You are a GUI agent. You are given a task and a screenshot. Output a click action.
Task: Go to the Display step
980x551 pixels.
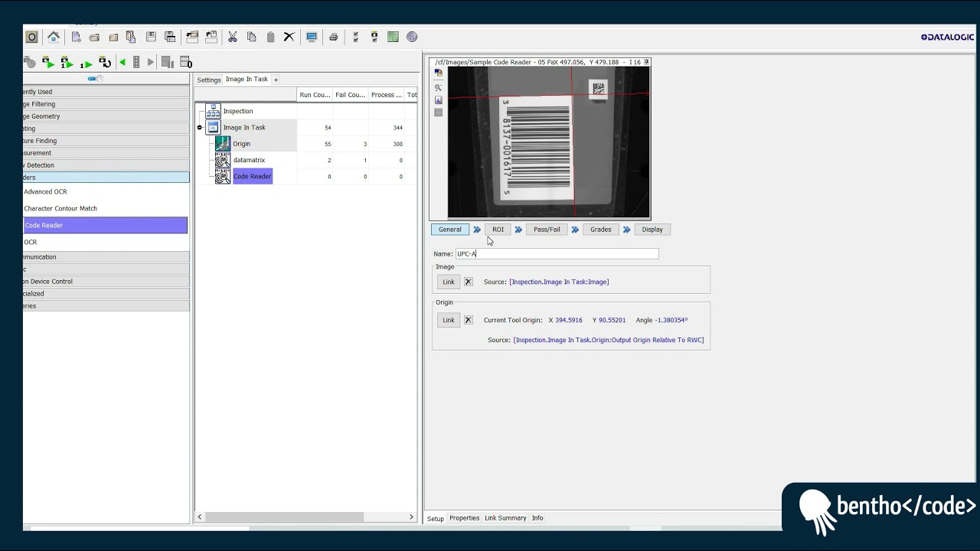pos(652,230)
